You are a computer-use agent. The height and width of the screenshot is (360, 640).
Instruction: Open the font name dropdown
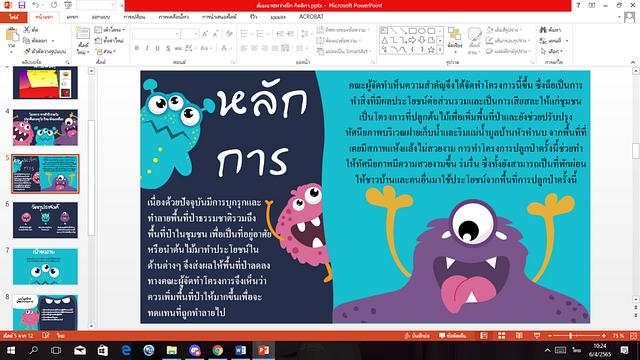[x=177, y=34]
